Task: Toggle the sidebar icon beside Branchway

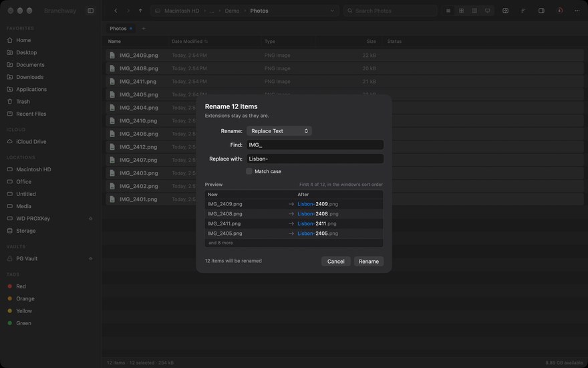Action: point(90,11)
